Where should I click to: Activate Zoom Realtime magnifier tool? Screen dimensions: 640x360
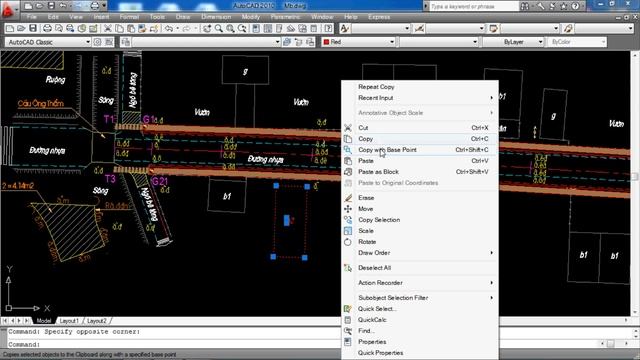click(219, 28)
